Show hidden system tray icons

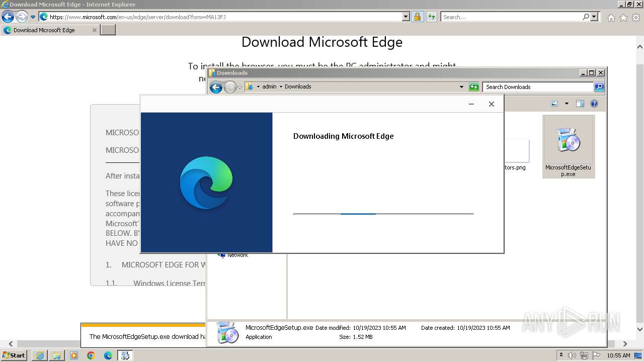click(561, 355)
